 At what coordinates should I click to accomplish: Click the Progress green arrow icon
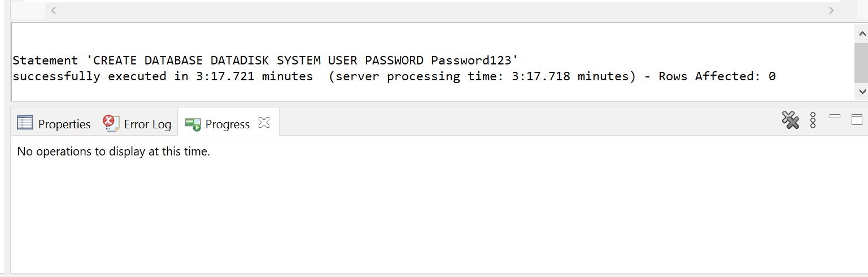click(x=193, y=124)
